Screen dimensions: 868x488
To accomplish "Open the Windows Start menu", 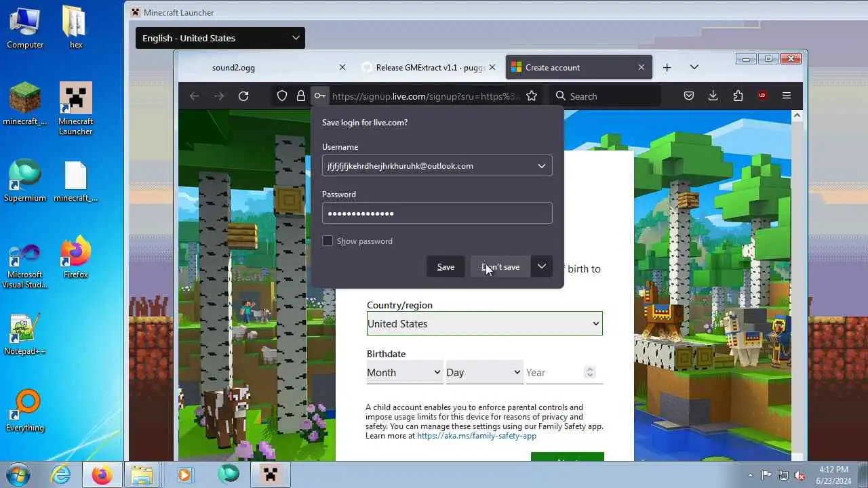I will click(18, 474).
